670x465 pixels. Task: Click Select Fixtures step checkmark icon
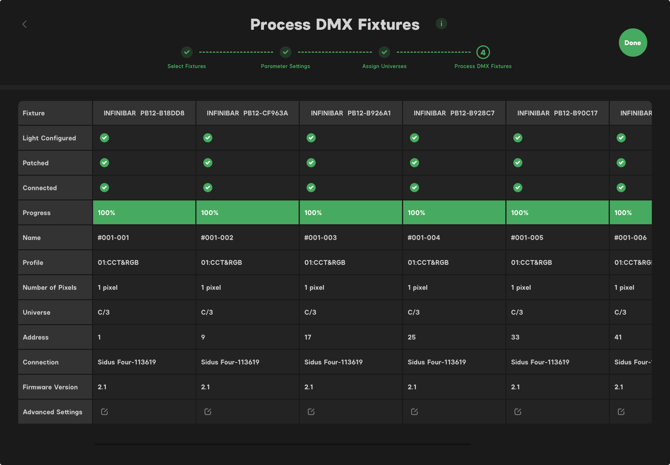[187, 52]
